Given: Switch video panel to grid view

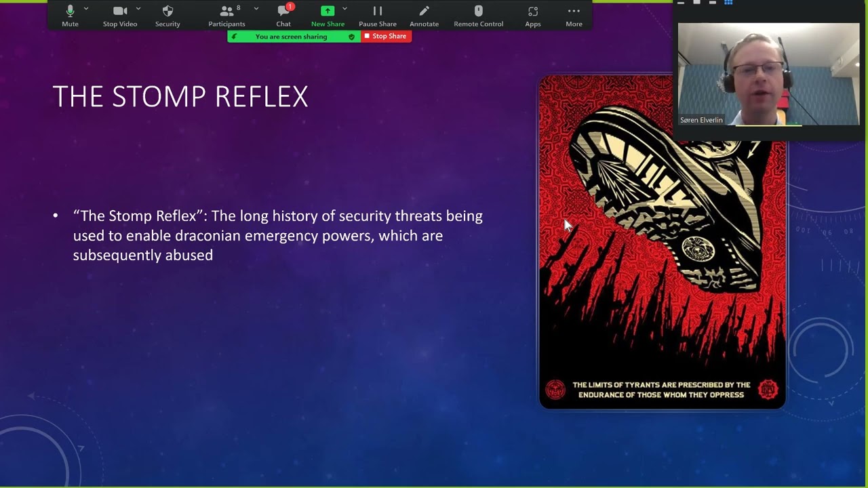Looking at the screenshot, I should (728, 3).
